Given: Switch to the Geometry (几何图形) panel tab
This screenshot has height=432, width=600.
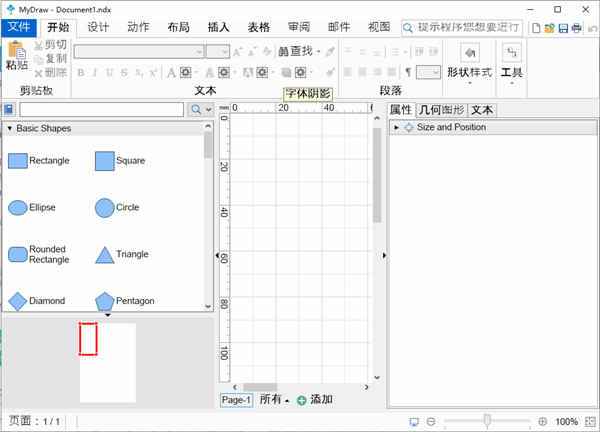Looking at the screenshot, I should pos(441,110).
